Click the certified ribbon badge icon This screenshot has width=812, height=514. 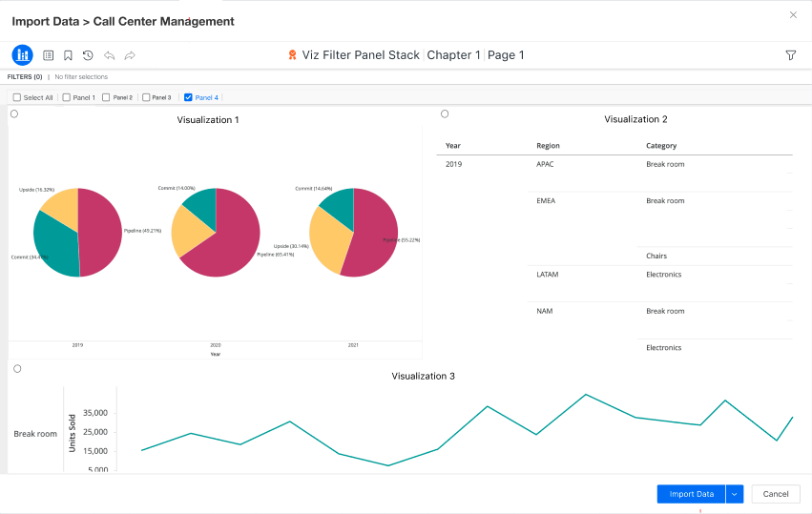(x=293, y=55)
